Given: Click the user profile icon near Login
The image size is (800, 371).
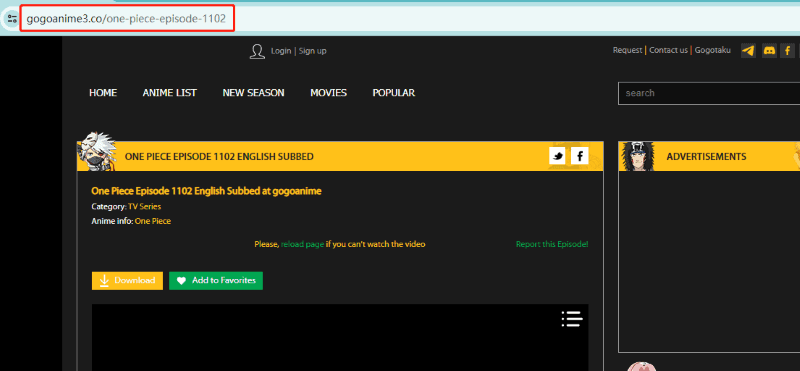Looking at the screenshot, I should point(257,51).
